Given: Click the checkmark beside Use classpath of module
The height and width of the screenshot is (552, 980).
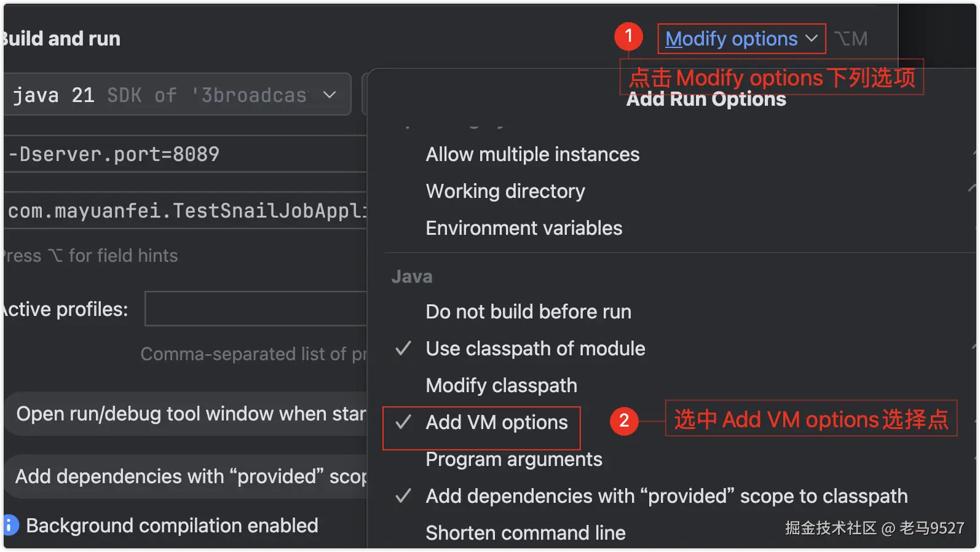Looking at the screenshot, I should pyautogui.click(x=403, y=349).
